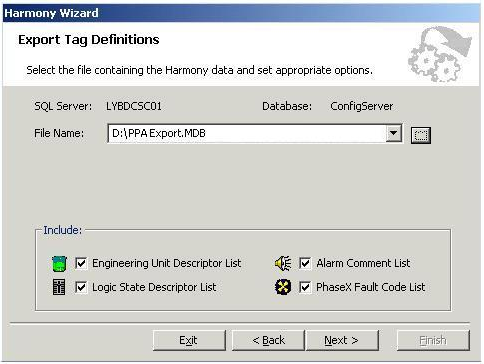Viewport: 484px width, 364px height.
Task: Toggle PhaseX Fault Code List checkbox
Action: click(x=305, y=287)
